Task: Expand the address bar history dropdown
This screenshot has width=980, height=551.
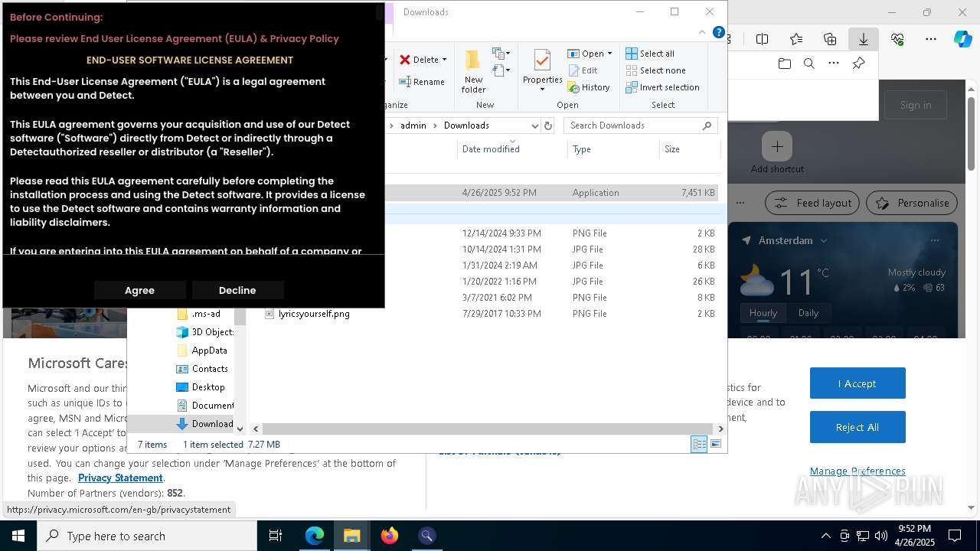Action: (534, 126)
